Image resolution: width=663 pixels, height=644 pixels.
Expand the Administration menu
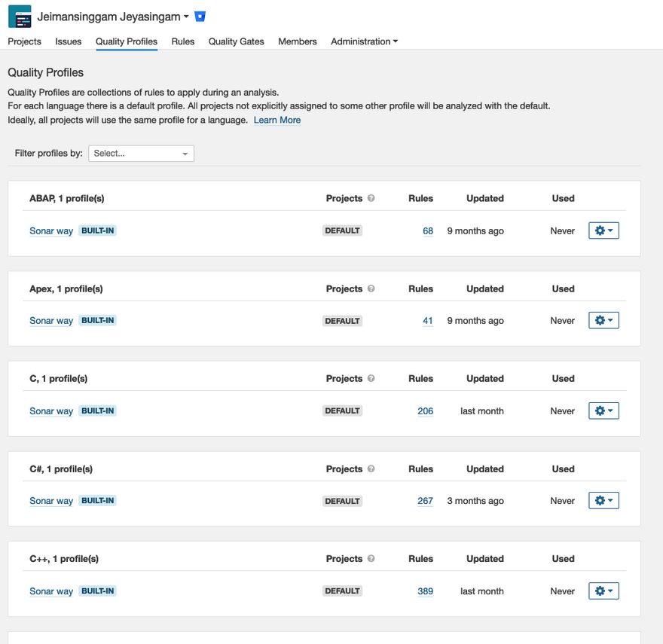click(x=364, y=41)
